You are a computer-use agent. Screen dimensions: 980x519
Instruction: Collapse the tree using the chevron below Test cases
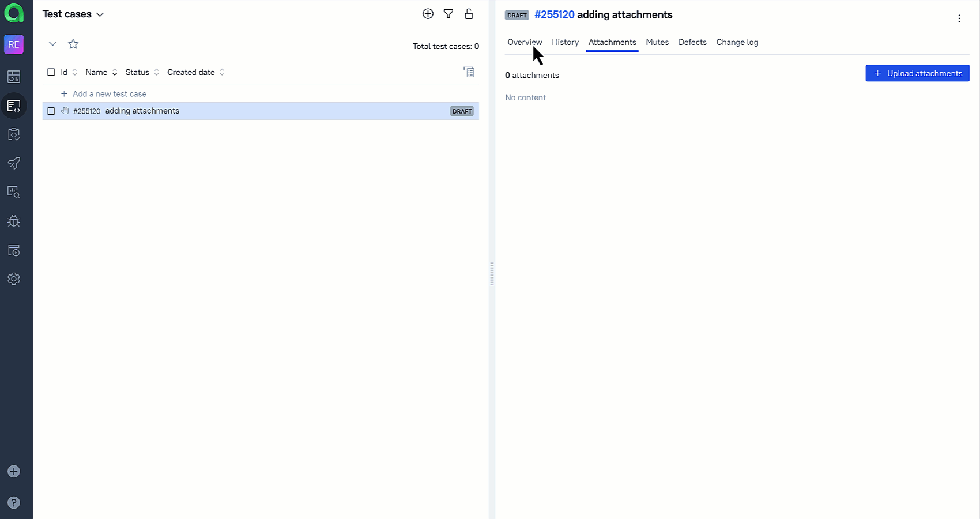tap(52, 43)
